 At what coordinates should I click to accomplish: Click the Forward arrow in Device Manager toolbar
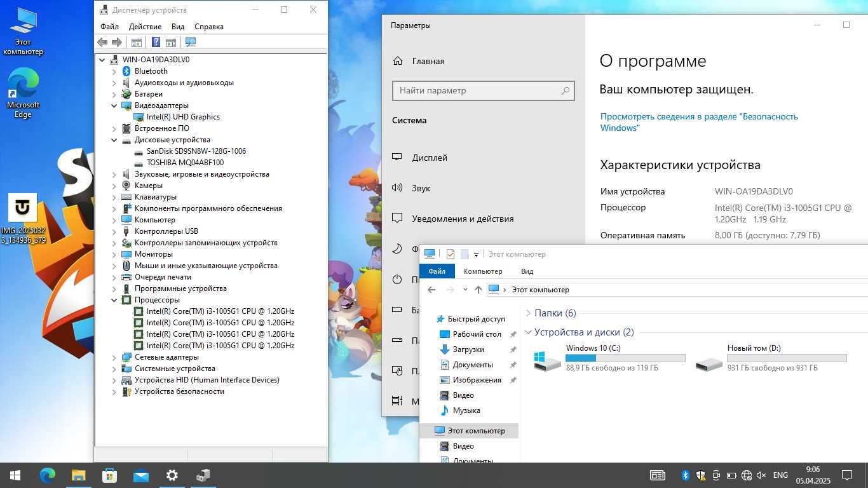[117, 43]
